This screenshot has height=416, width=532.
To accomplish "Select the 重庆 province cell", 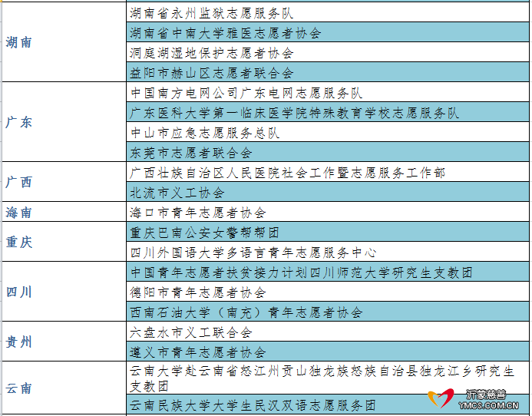I will 64,242.
